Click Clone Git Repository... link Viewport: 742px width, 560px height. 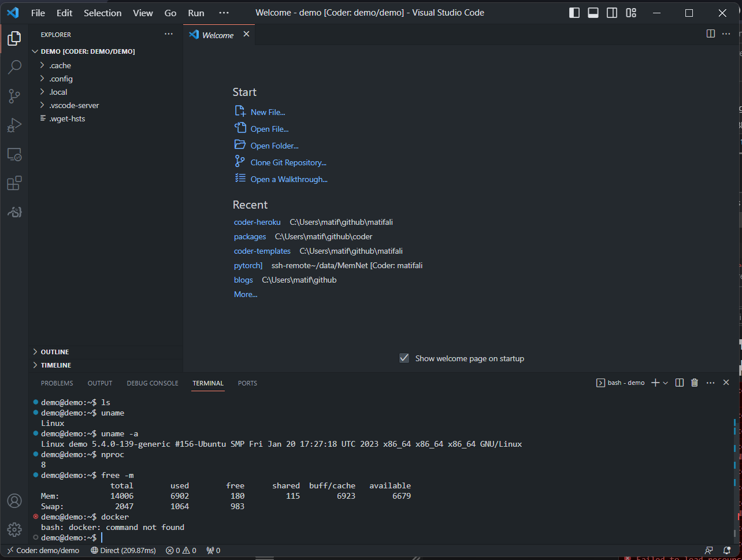click(x=288, y=162)
